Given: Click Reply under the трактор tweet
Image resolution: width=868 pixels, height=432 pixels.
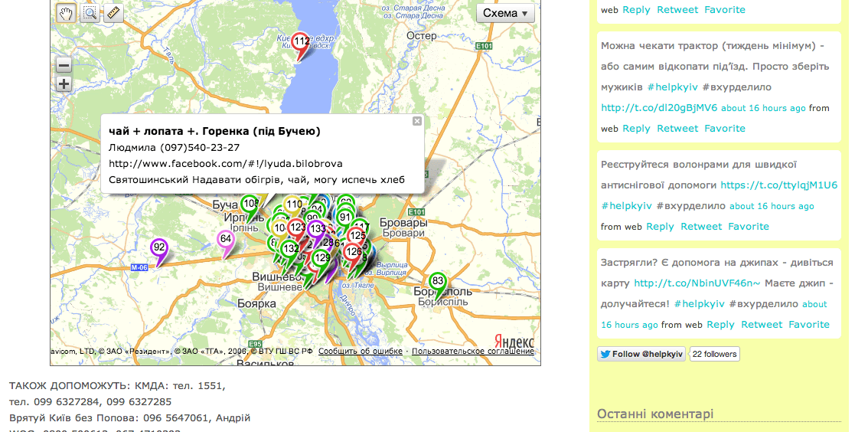Looking at the screenshot, I should (x=636, y=128).
